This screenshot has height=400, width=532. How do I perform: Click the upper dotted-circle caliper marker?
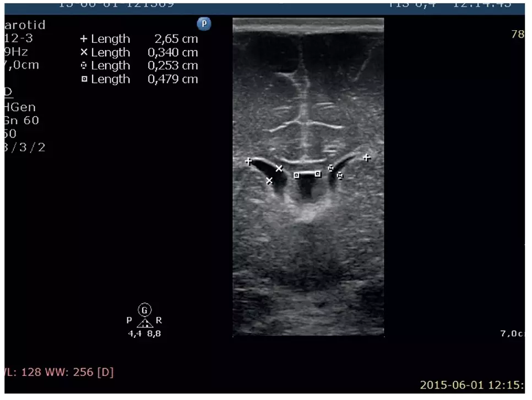coord(331,168)
